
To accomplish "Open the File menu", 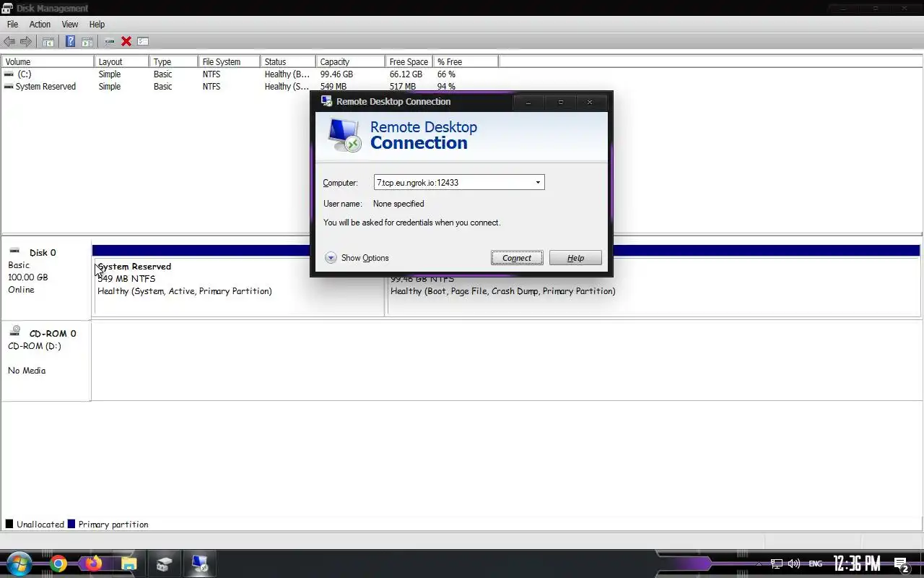I will click(x=12, y=25).
